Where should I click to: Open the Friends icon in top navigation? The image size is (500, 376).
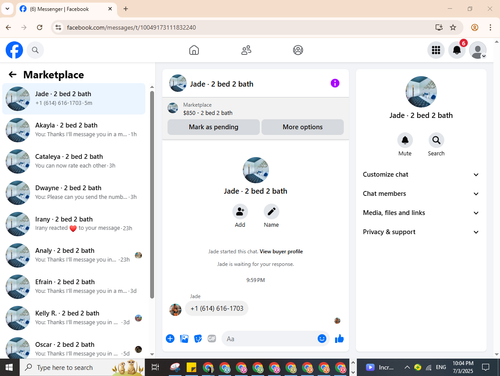[x=246, y=50]
